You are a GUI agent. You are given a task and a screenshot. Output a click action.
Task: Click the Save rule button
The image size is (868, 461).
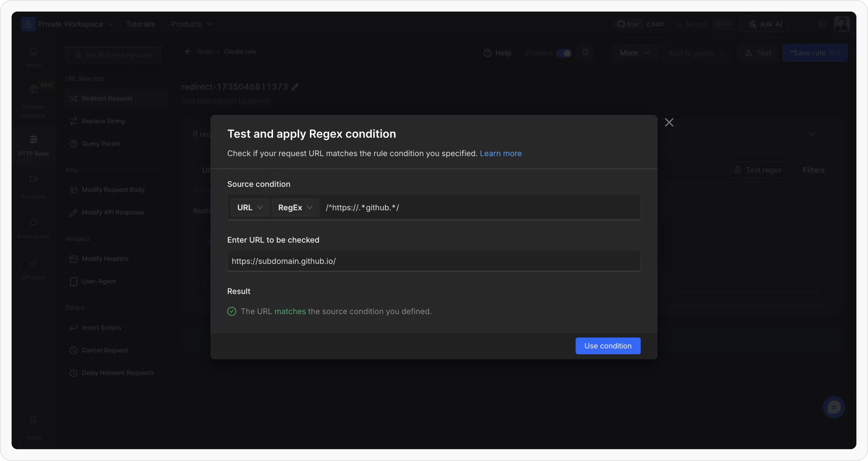click(x=814, y=53)
